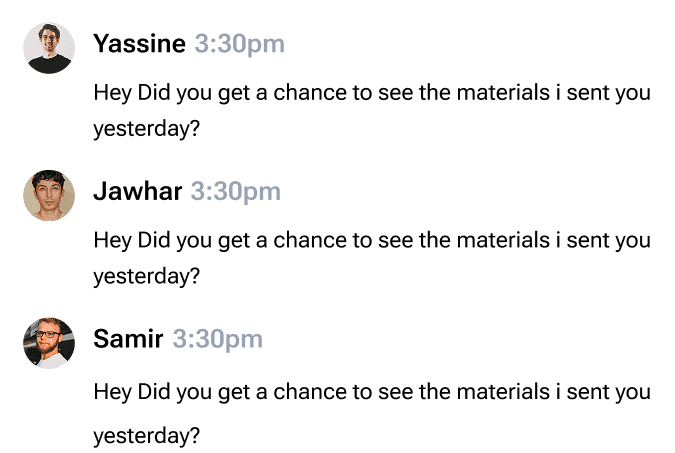The width and height of the screenshot is (675, 453).
Task: Click Yassine's profile avatar
Action: coord(49,48)
